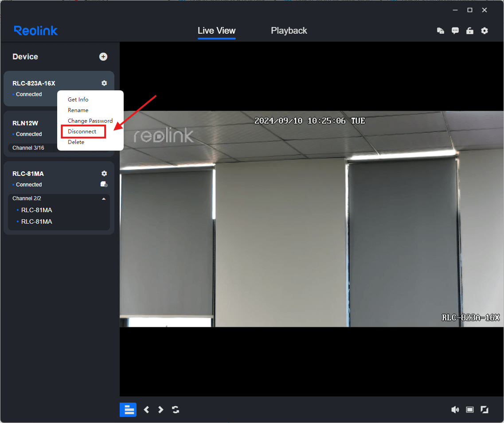This screenshot has height=423, width=504.
Task: Open the message notifications speech bubble
Action: pos(455,31)
